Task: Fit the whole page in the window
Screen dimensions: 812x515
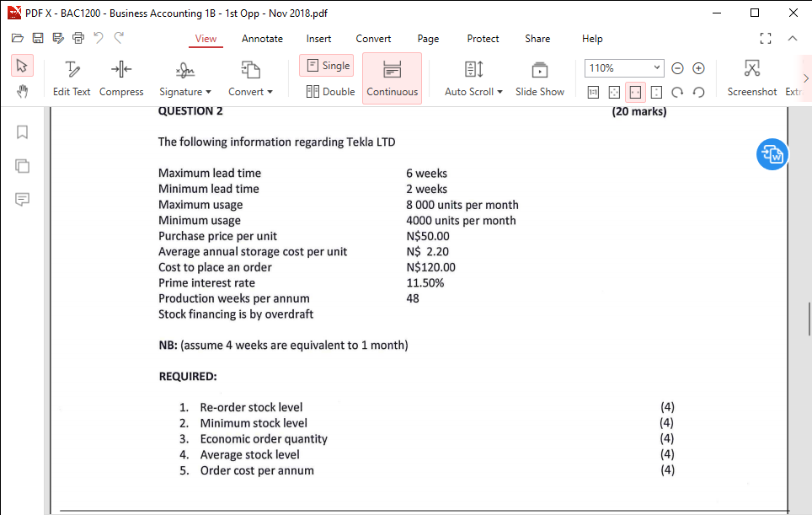Action: coord(614,92)
